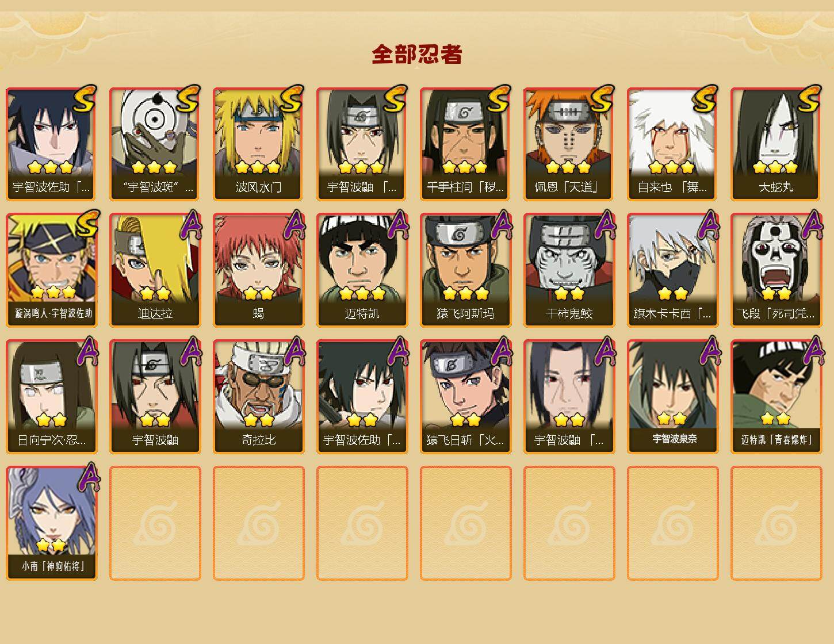Click the A rank badge on 小南 card

click(x=88, y=477)
